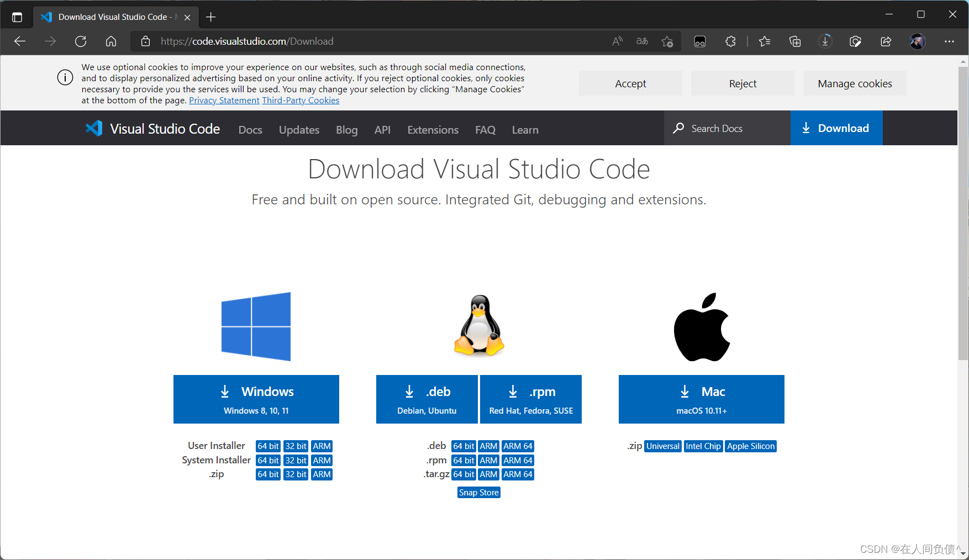
Task: Go to browser home page icon
Action: (111, 41)
